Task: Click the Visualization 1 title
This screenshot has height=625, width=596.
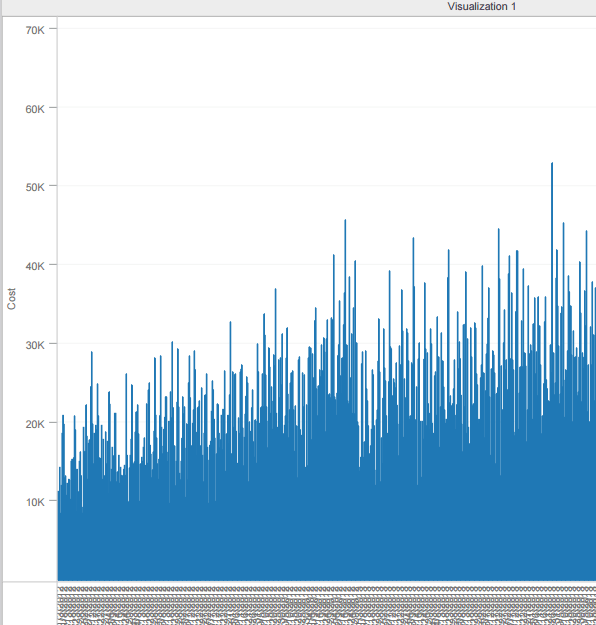Action: point(481,6)
